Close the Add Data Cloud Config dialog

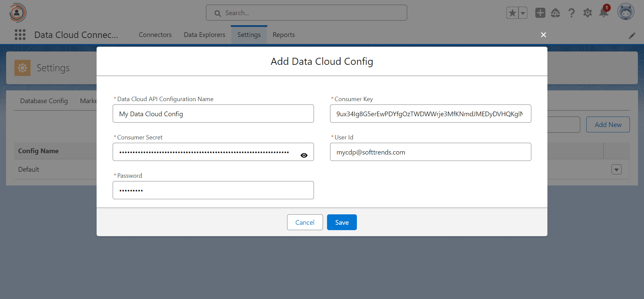(543, 35)
